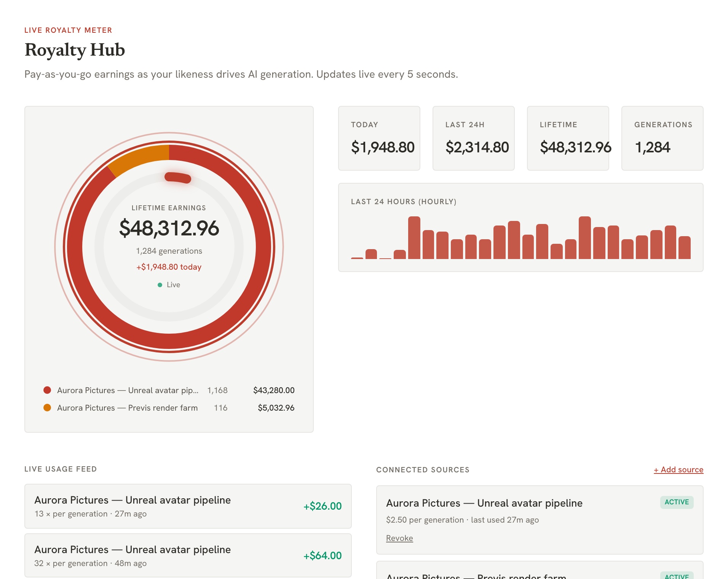Click the 'LIVE USAGE FEED' section heading
Image resolution: width=728 pixels, height=579 pixels.
pos(61,469)
